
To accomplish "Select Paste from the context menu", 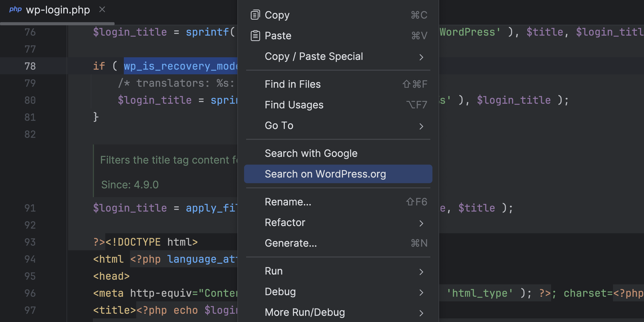I will click(x=278, y=35).
